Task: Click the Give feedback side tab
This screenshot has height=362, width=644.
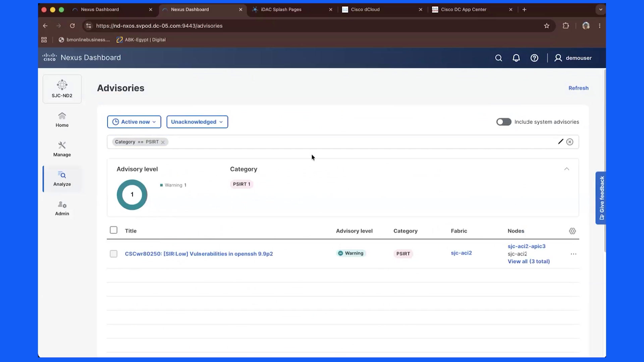Action: (601, 198)
